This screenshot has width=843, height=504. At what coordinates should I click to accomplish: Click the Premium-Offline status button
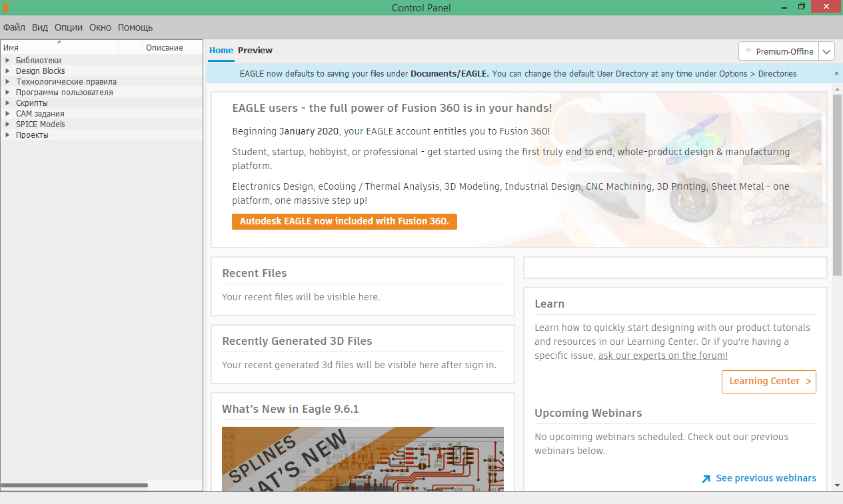(778, 51)
